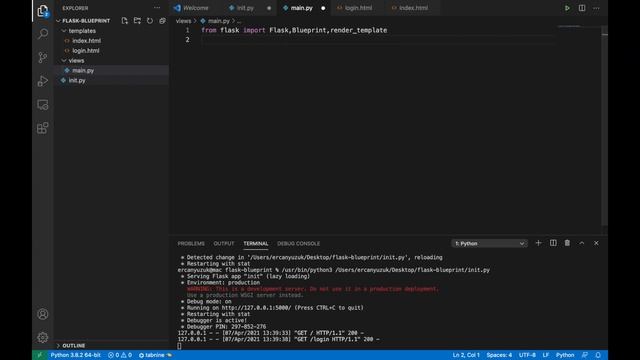Open the Run and Debug view
The image size is (640, 360).
coord(43,81)
